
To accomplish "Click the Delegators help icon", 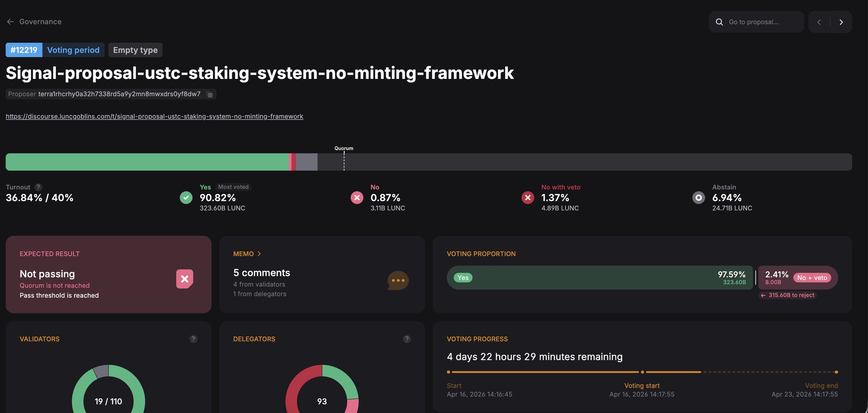I will [x=407, y=339].
